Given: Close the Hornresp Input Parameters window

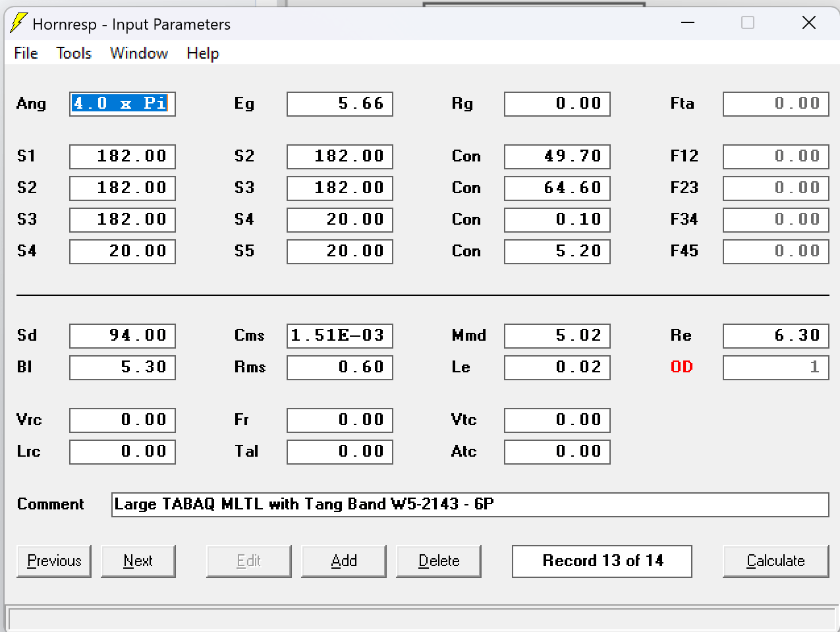Looking at the screenshot, I should click(x=809, y=23).
